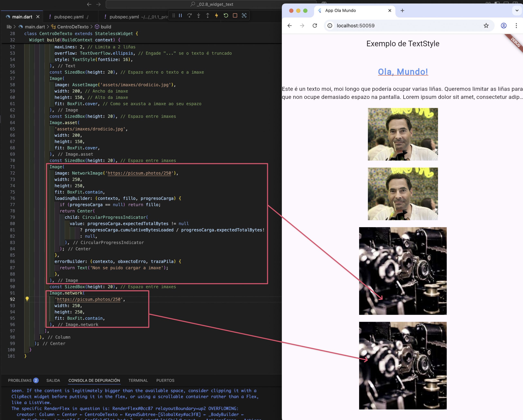523x420 pixels.
Task: Open the widget inspector icon in the debug toolbar
Action: 244,16
